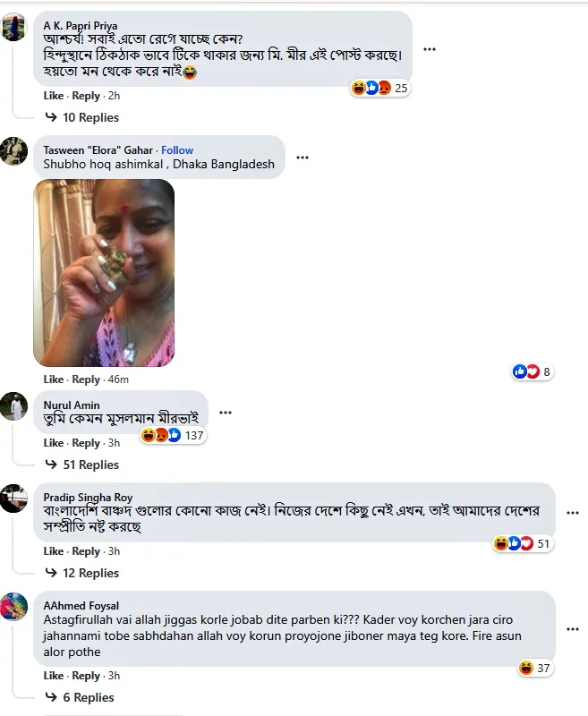Expand 6 Replies under AAhmed Foysal's comment
This screenshot has width=588, height=716.
click(80, 697)
